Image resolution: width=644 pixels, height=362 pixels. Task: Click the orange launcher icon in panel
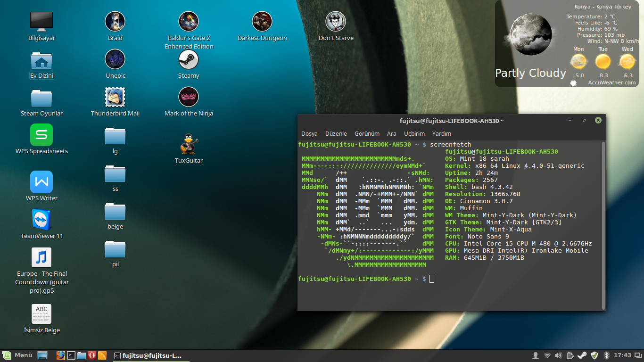[x=102, y=355]
